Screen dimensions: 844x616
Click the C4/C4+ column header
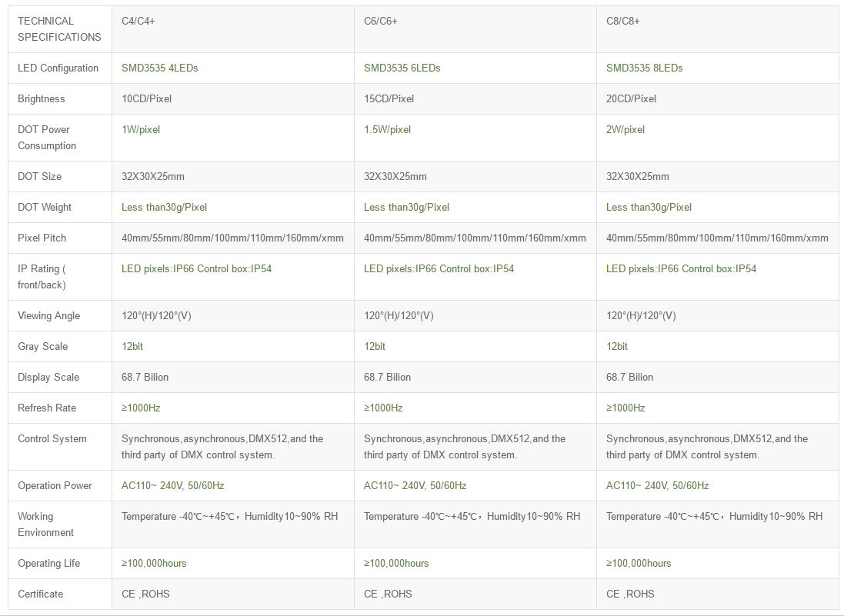pos(138,21)
